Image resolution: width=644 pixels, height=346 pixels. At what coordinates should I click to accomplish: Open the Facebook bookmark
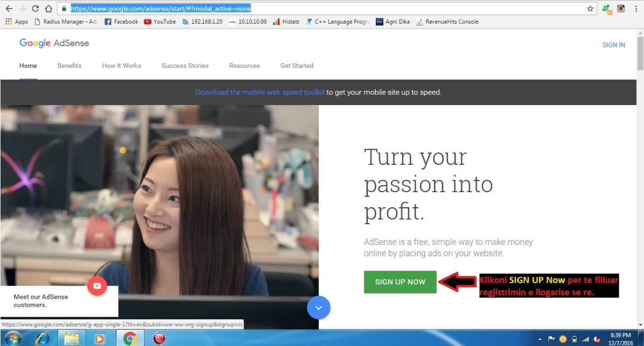(x=121, y=22)
